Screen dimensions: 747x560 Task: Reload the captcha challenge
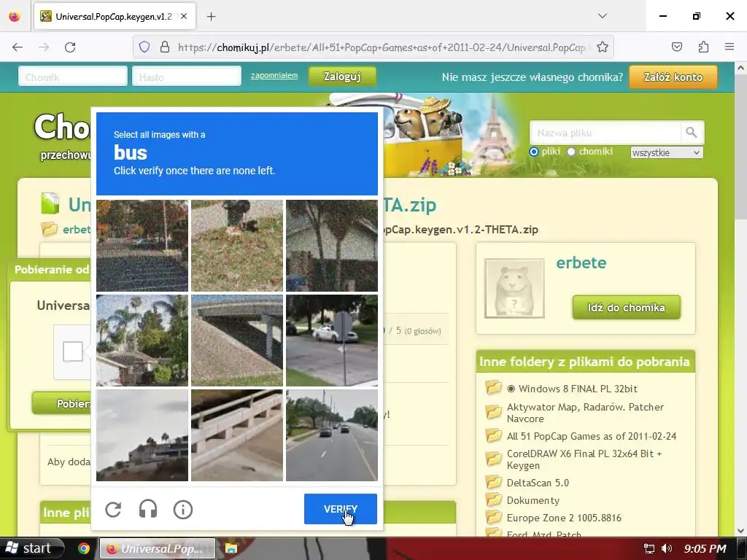click(x=113, y=510)
